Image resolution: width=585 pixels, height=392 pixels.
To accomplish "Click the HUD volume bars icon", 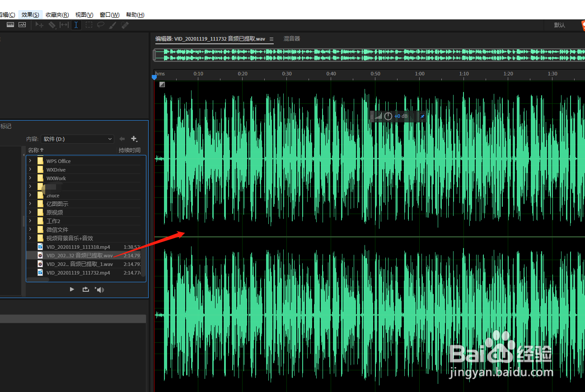I will pos(378,117).
